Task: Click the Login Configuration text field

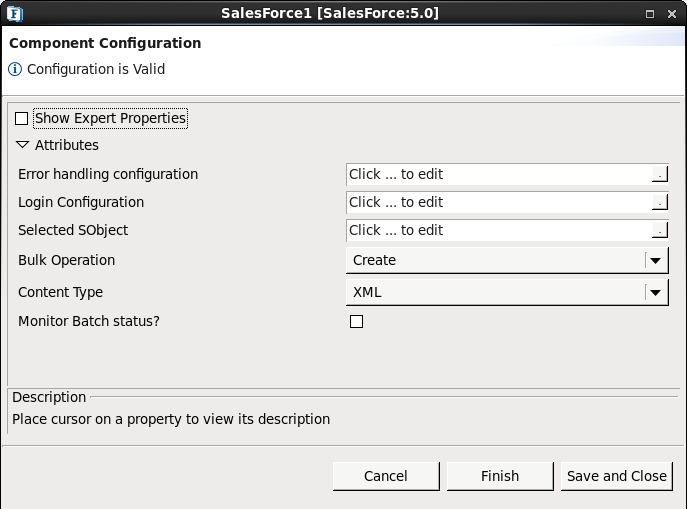Action: (498, 203)
